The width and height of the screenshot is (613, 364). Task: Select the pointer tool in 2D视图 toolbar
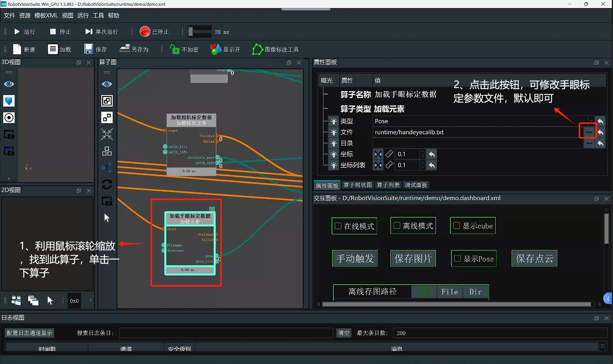(50, 301)
